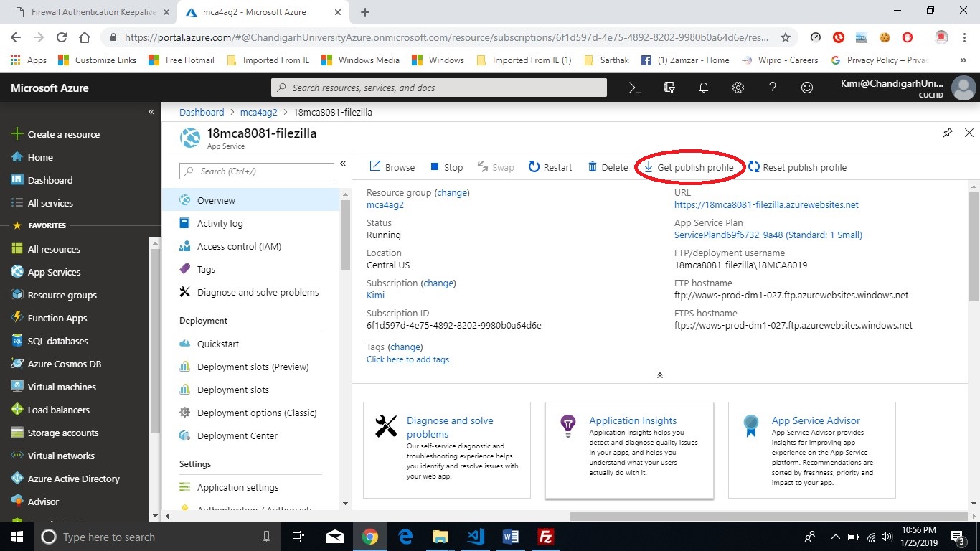The height and width of the screenshot is (551, 980).
Task: Click the horizontal scrollbar in content pane
Action: [769, 516]
